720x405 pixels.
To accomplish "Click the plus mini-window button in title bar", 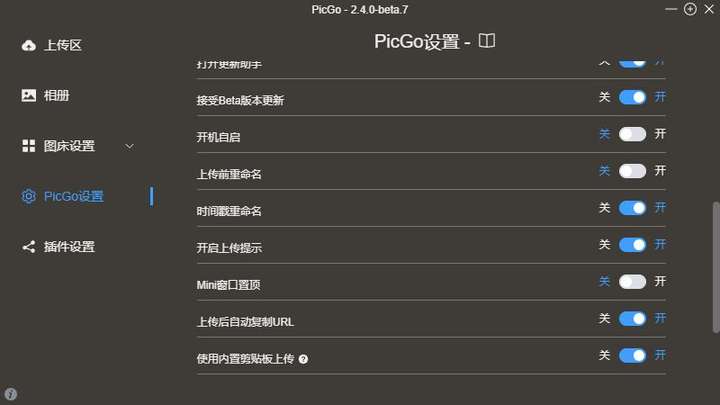I will 690,9.
